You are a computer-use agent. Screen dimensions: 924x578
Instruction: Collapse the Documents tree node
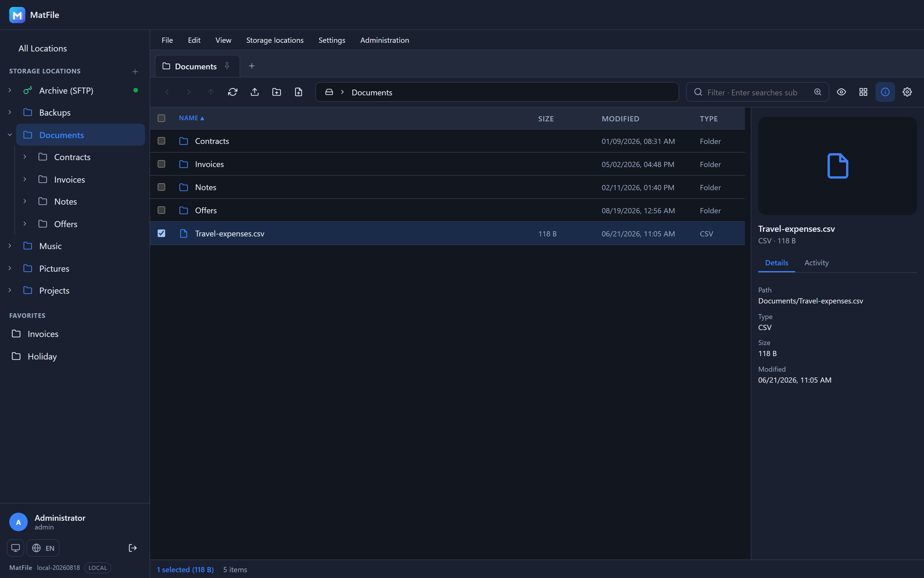(x=10, y=135)
